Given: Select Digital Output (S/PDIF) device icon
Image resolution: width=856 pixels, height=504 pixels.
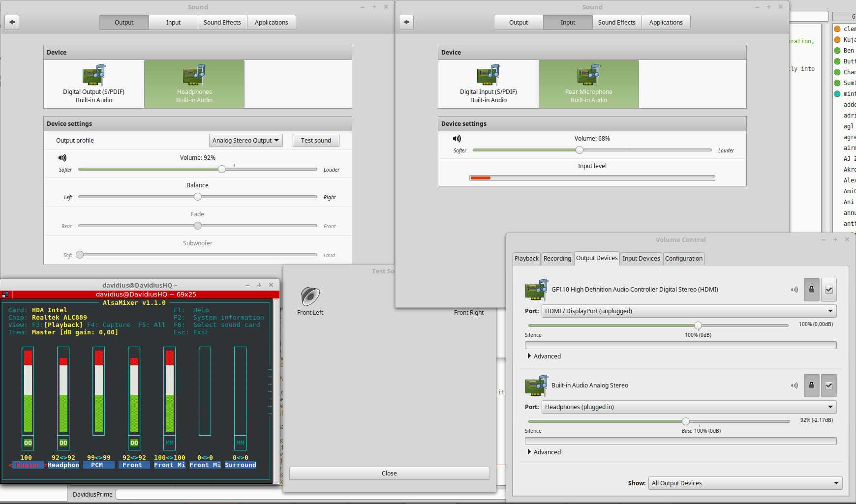Looking at the screenshot, I should [93, 75].
